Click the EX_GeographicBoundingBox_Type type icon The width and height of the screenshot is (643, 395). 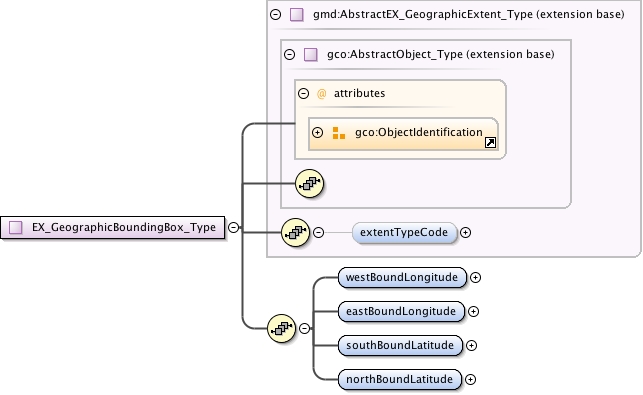(16, 227)
